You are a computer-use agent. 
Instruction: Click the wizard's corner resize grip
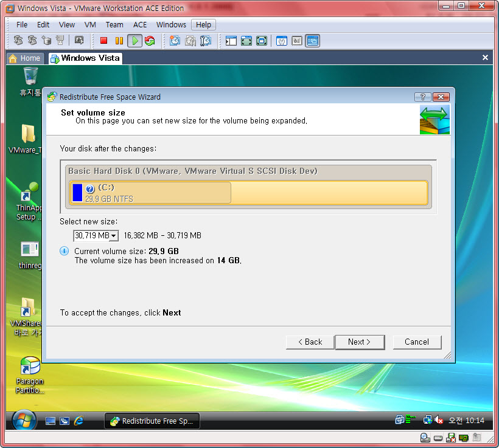(447, 355)
